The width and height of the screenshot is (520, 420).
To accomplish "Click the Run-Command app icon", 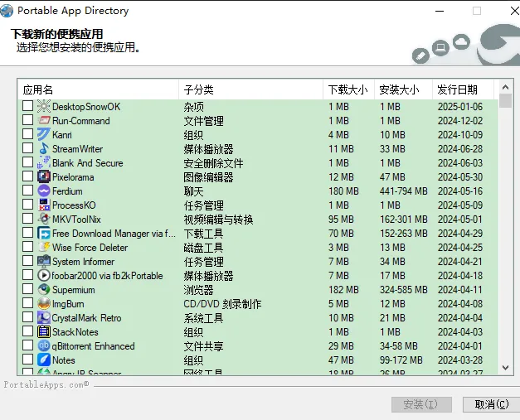I will (x=44, y=120).
